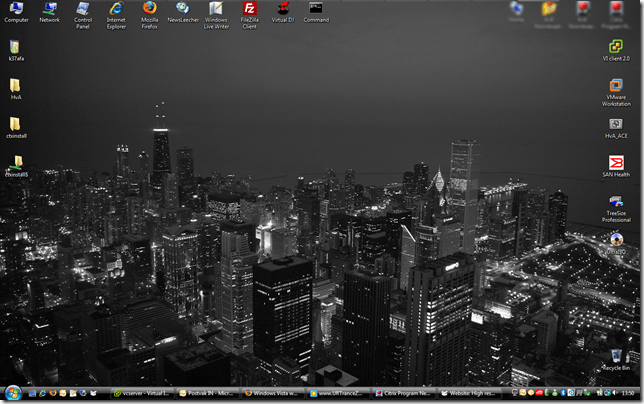Viewport: 644px width, 404px height.
Task: Launch Internet Explorer from the desktop
Action: (116, 15)
